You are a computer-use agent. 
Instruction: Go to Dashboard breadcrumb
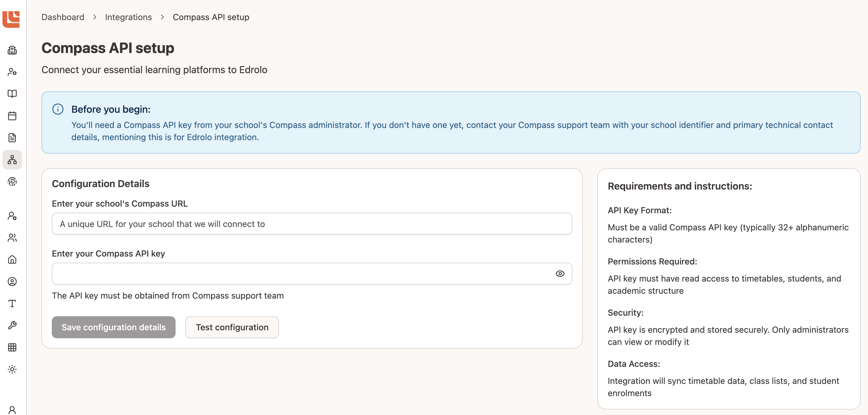coord(63,17)
